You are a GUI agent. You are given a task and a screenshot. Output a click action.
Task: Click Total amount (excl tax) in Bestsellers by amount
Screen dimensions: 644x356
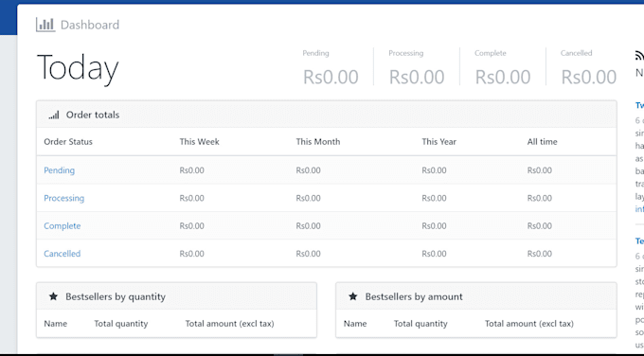coord(529,324)
